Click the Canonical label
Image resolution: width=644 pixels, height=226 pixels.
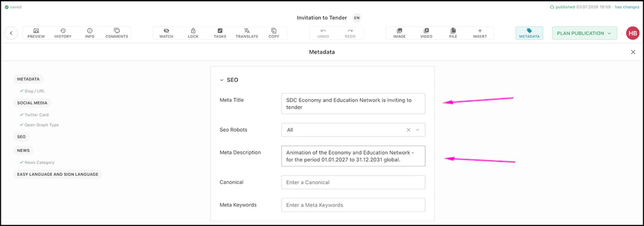(232, 181)
